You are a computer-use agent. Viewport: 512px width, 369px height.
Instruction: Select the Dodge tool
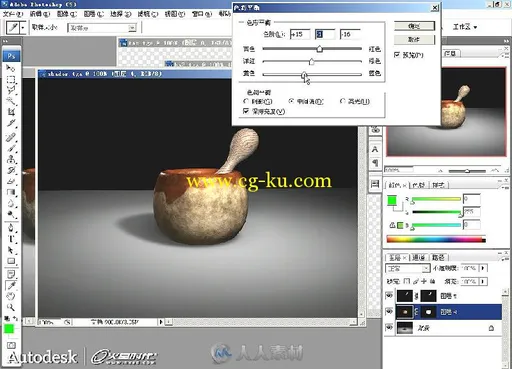tap(11, 214)
